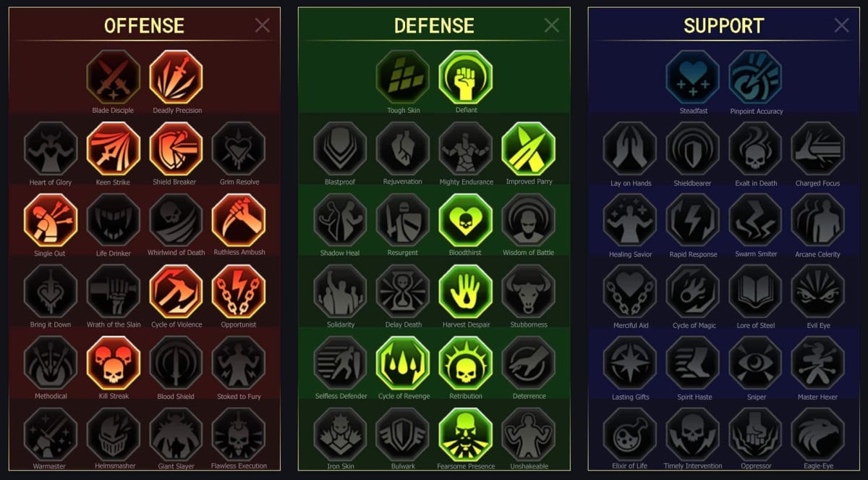
Task: Choose the Giant Slayer mastery
Action: click(x=176, y=434)
